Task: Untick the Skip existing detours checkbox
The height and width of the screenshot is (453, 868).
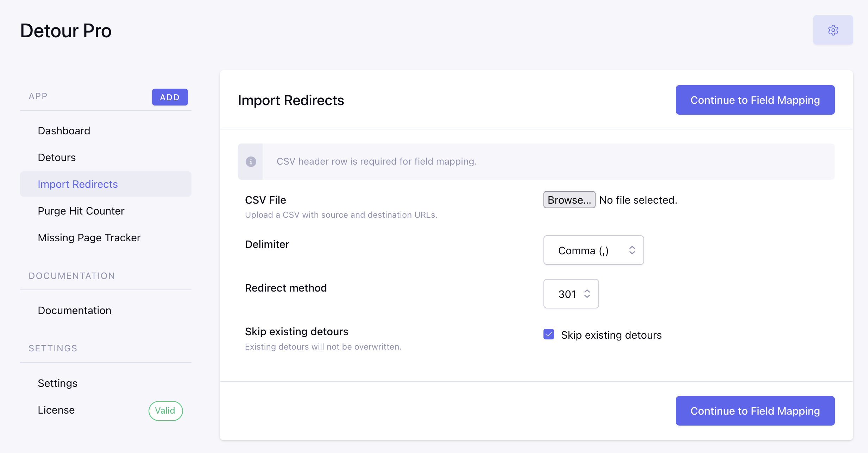Action: (549, 334)
